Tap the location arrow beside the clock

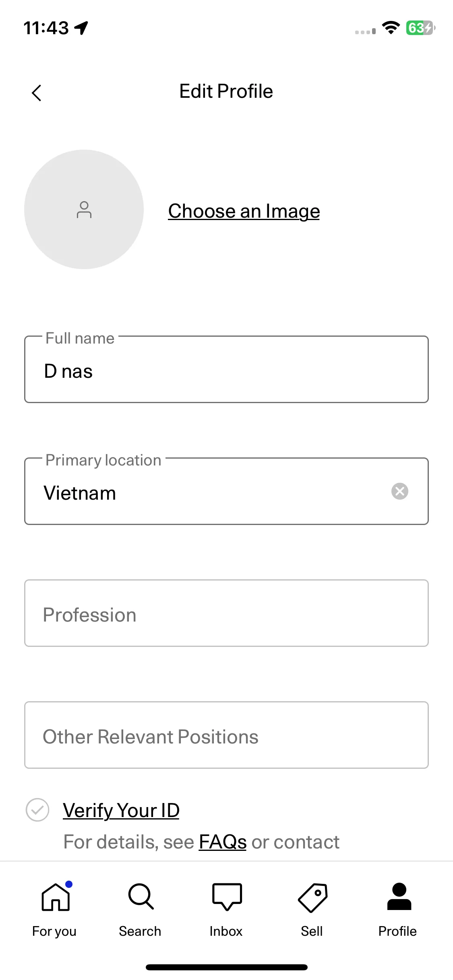point(82,28)
